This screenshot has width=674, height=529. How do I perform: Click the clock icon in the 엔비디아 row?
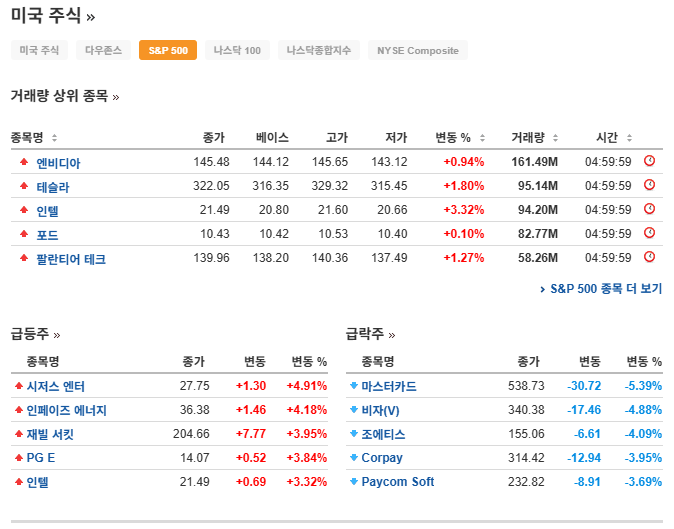click(649, 161)
